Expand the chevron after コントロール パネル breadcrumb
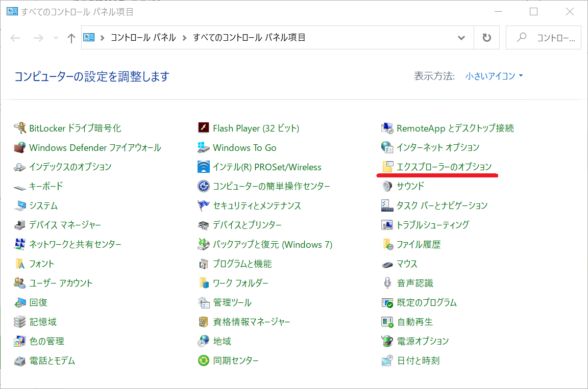588x389 pixels. pos(184,38)
